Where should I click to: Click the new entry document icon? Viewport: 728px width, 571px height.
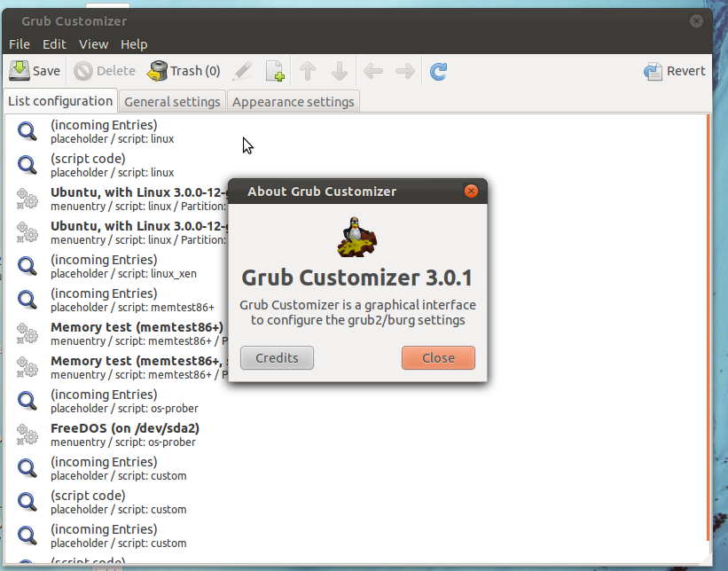[275, 72]
